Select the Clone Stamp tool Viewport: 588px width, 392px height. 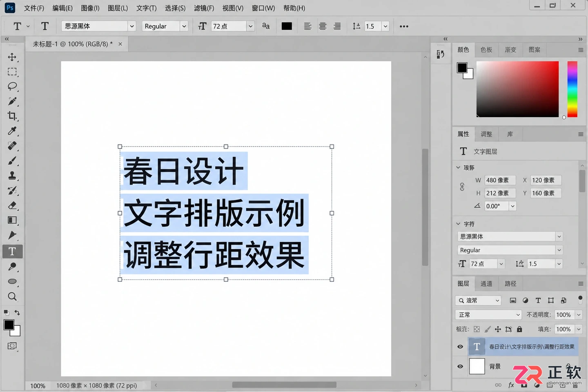12,176
